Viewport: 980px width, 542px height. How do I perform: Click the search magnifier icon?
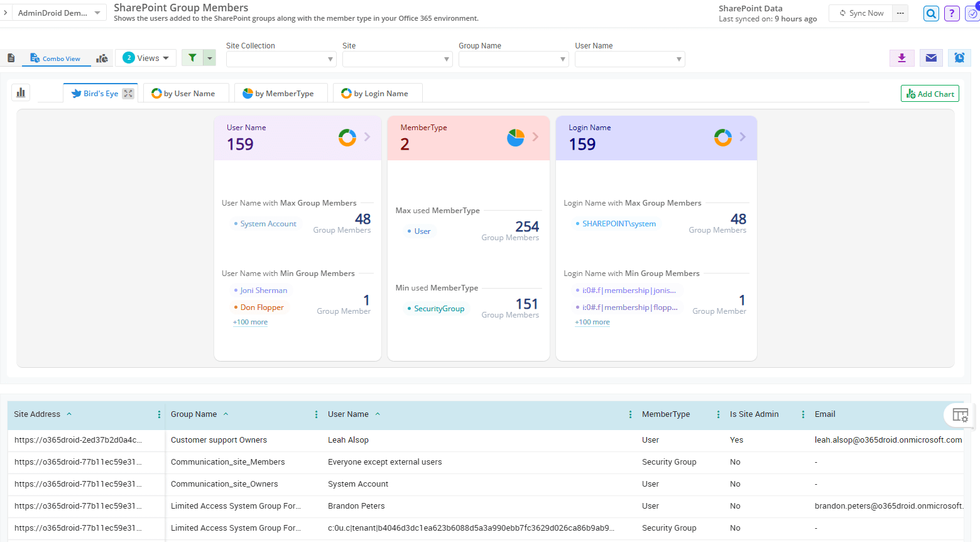point(931,13)
